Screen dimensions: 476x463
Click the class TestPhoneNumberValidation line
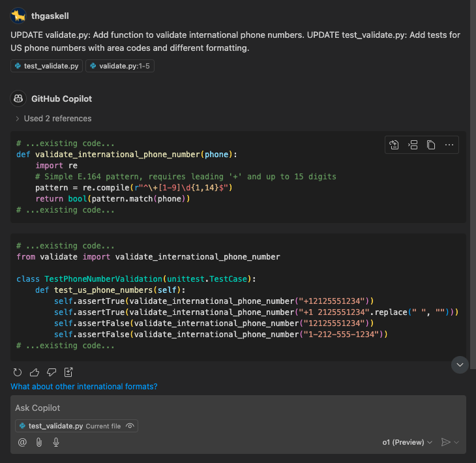136,279
